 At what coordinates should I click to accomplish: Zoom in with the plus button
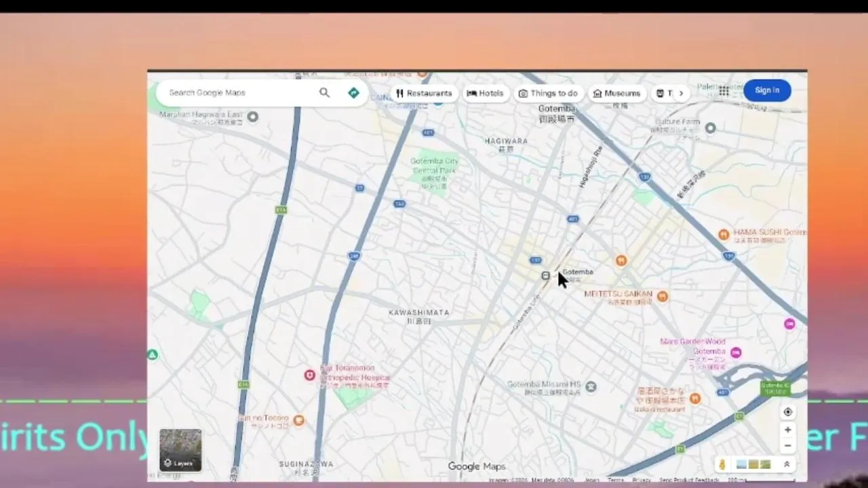(787, 430)
